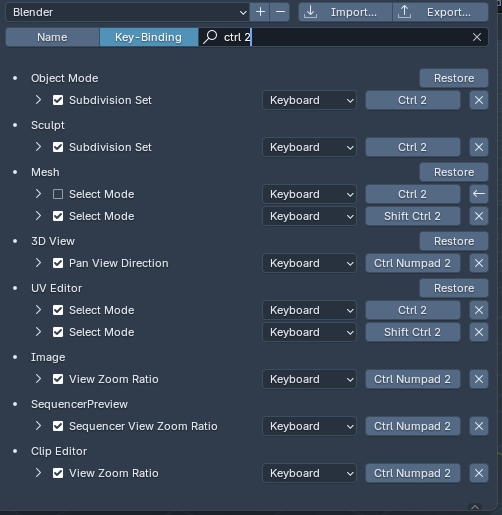Screen dimensions: 502x515
Task: Remove Sculpt Subdivision Set keymap item
Action: point(479,147)
